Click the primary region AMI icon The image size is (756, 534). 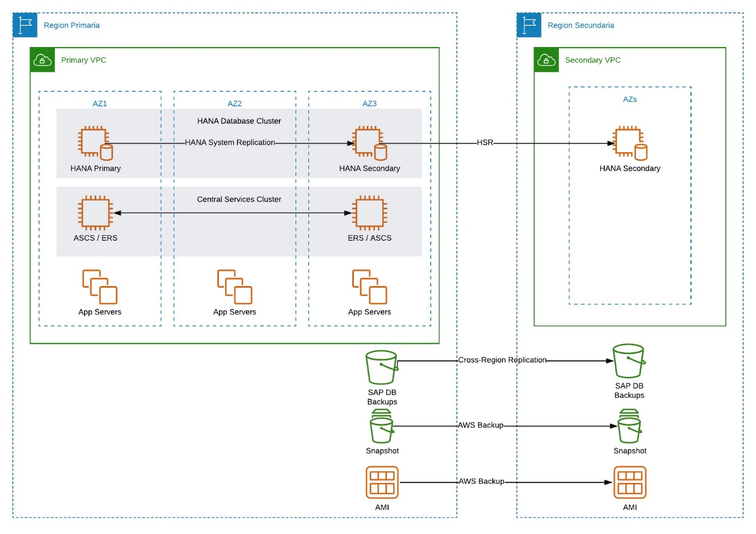pyautogui.click(x=382, y=483)
